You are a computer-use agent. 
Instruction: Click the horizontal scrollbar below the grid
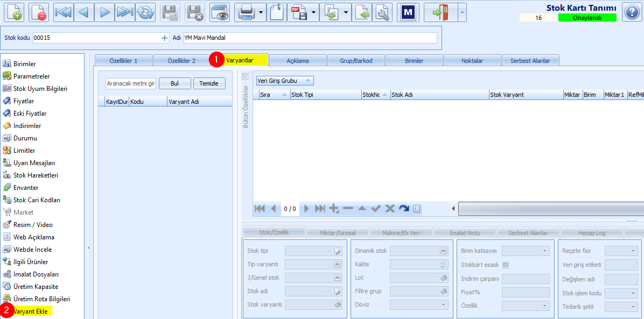[x=550, y=209]
